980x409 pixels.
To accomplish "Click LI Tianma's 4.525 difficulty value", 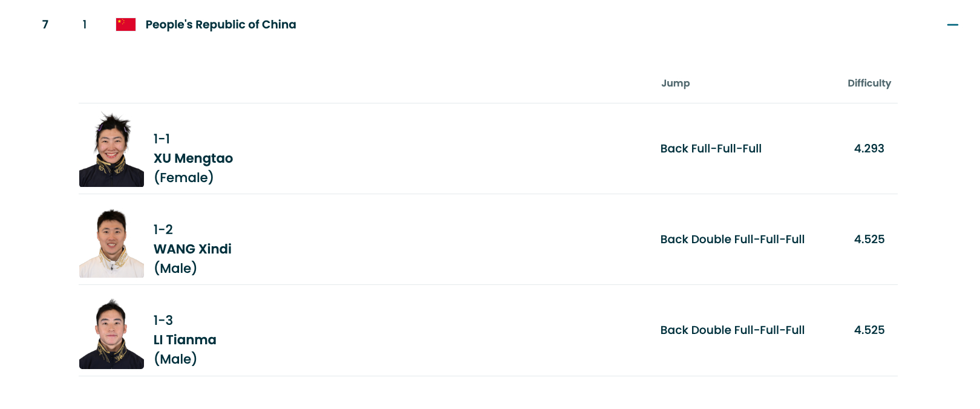I will pos(869,330).
